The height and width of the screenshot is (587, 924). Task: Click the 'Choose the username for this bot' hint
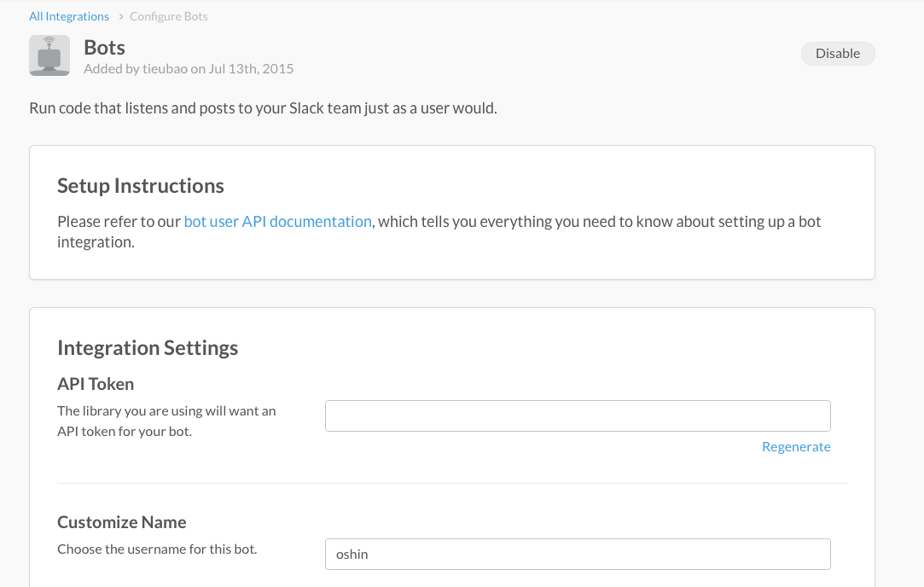tap(157, 549)
